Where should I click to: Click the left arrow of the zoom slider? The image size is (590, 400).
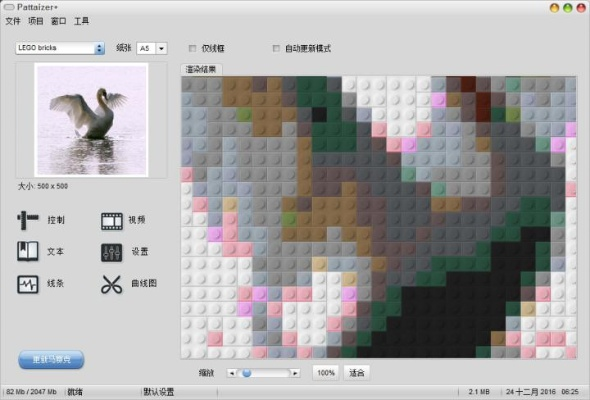[x=231, y=373]
